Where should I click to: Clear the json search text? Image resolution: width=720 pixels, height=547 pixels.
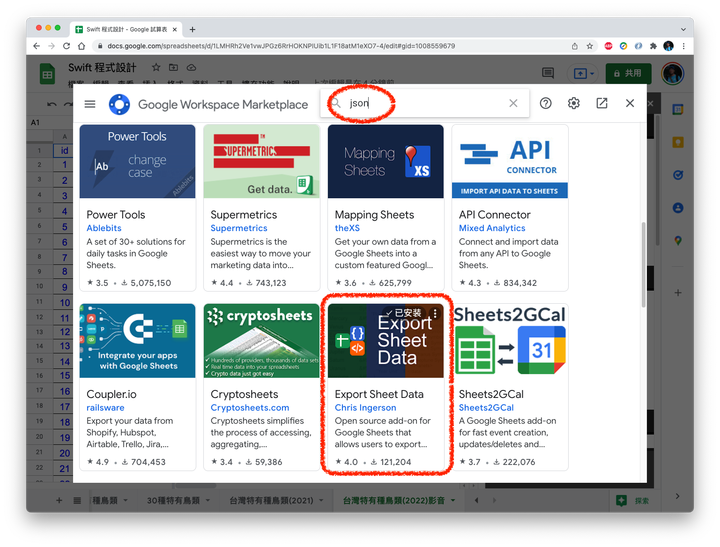pyautogui.click(x=513, y=103)
